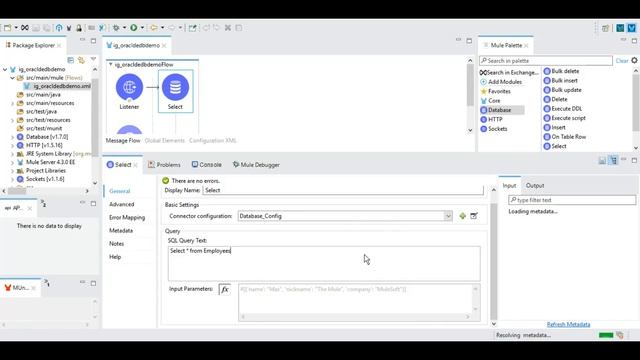Open Core category in palette
The image size is (640, 360).
(x=490, y=101)
